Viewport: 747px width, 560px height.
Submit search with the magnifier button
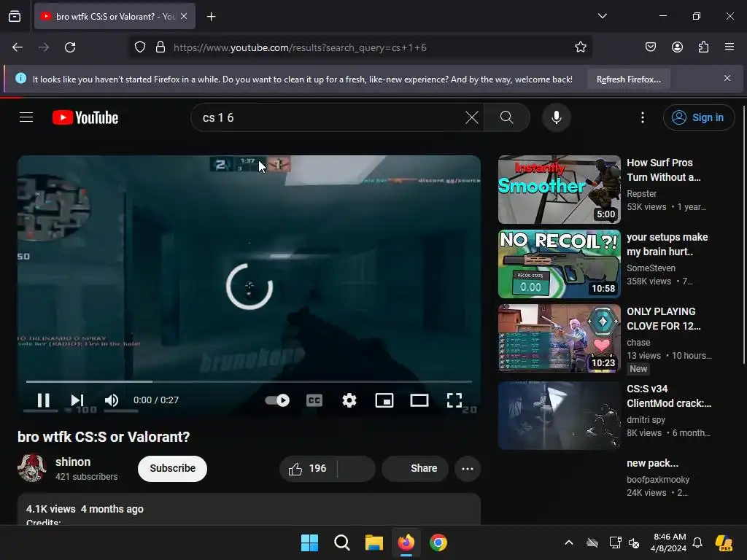(x=507, y=117)
